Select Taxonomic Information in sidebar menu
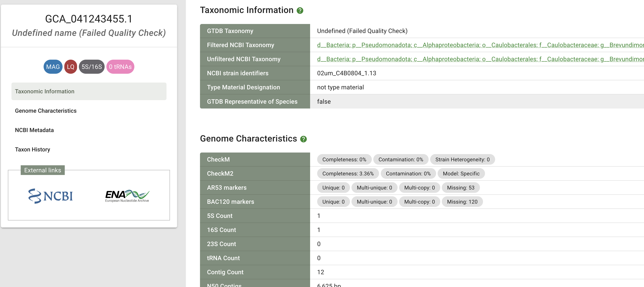 coord(44,91)
